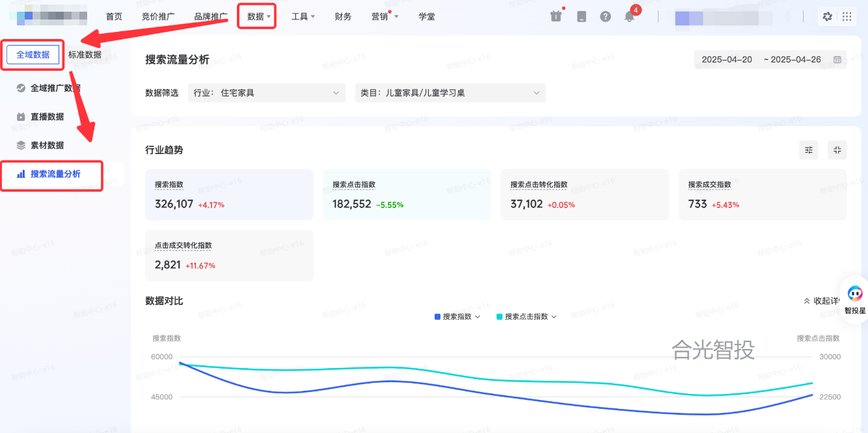Select the 搜索指数 metric card
The image size is (868, 433).
229,194
